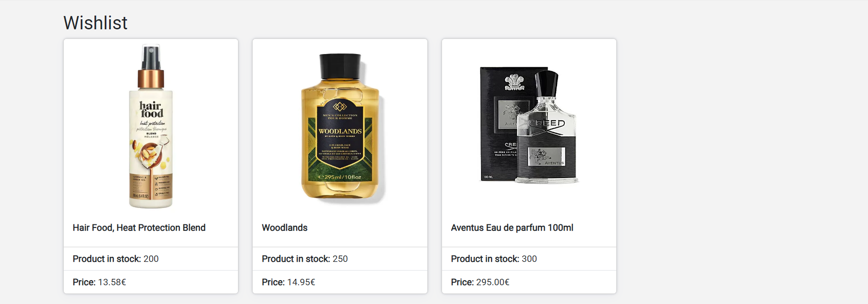Screen dimensions: 868x304
Task: Click the stock row showing 200
Action: tap(151, 259)
